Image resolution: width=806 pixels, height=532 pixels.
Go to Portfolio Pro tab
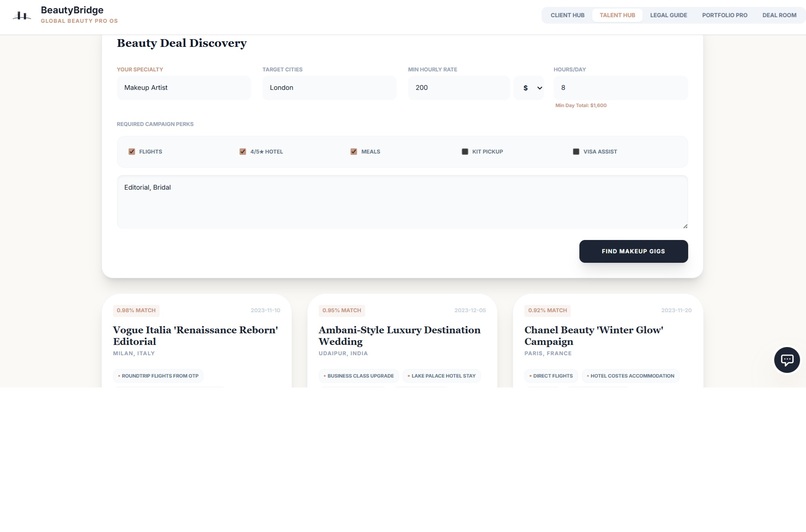(725, 15)
